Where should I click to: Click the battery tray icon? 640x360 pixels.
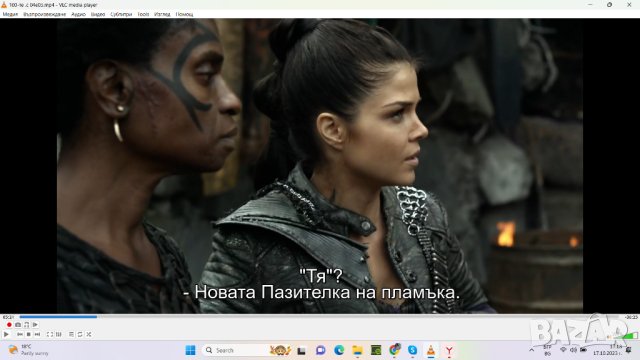(583, 350)
